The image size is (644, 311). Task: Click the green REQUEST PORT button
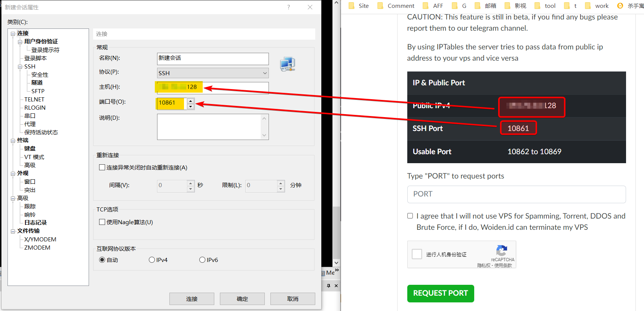coord(440,293)
